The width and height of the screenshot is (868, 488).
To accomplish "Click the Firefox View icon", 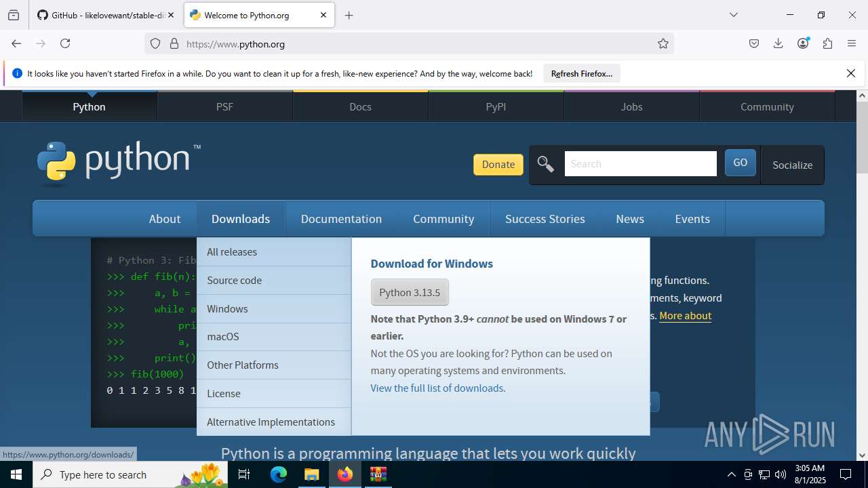I will point(14,15).
